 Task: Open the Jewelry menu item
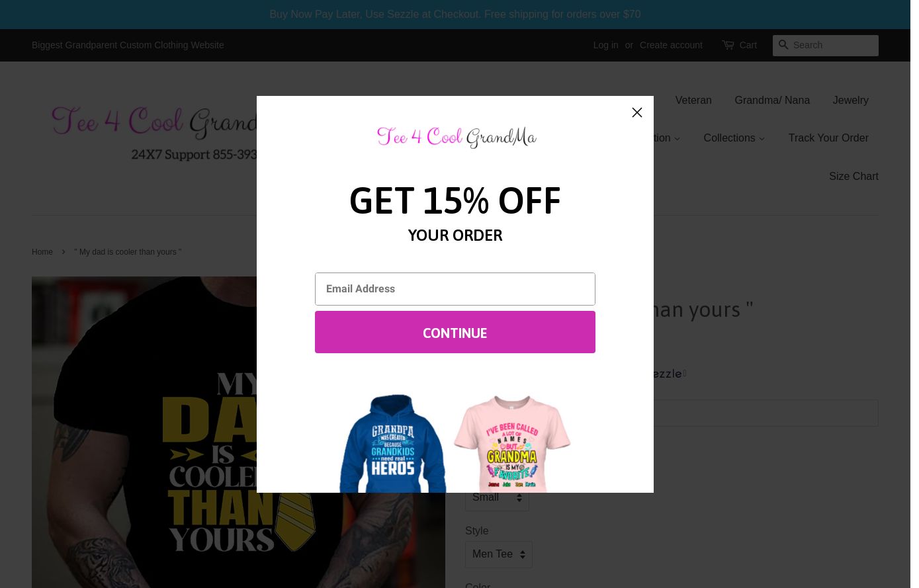850,101
